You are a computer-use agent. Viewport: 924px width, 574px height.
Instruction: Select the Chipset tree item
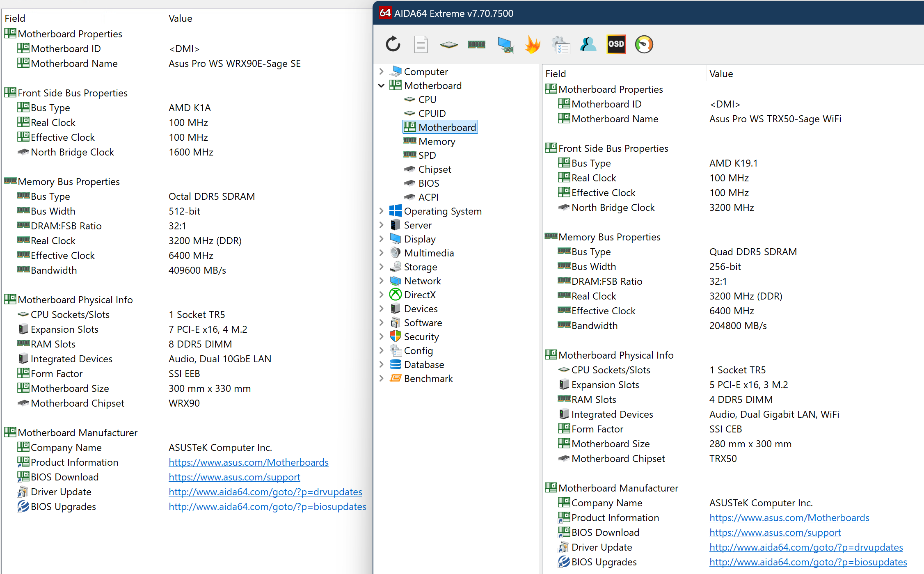coord(434,169)
